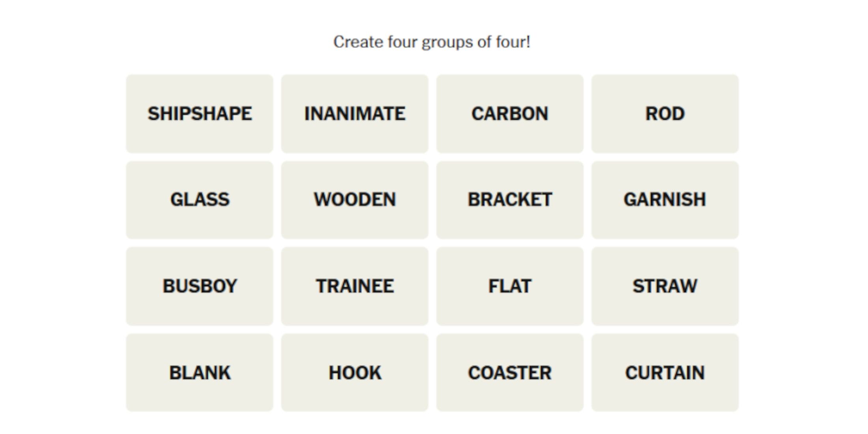Pick the BUSBOY tile

pos(200,286)
